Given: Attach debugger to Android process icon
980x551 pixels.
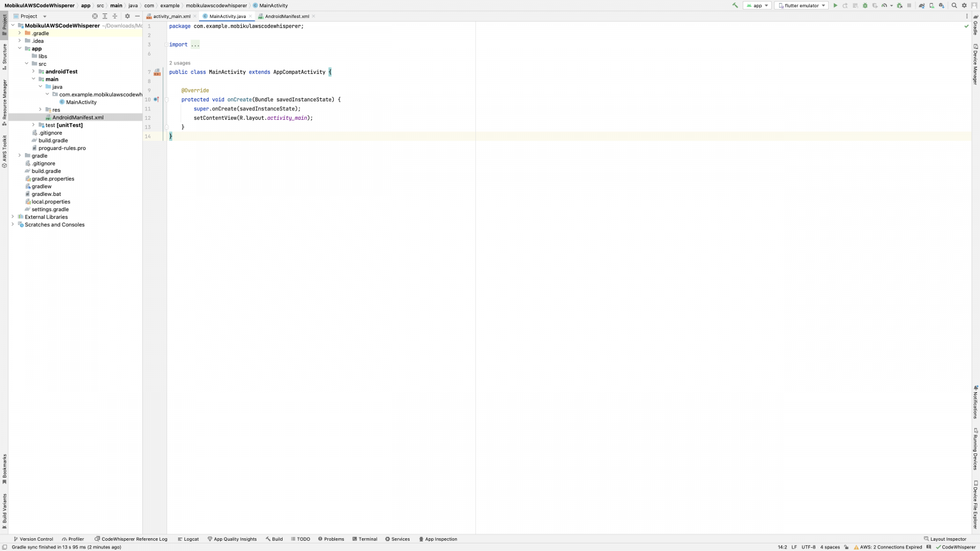Looking at the screenshot, I should [900, 6].
